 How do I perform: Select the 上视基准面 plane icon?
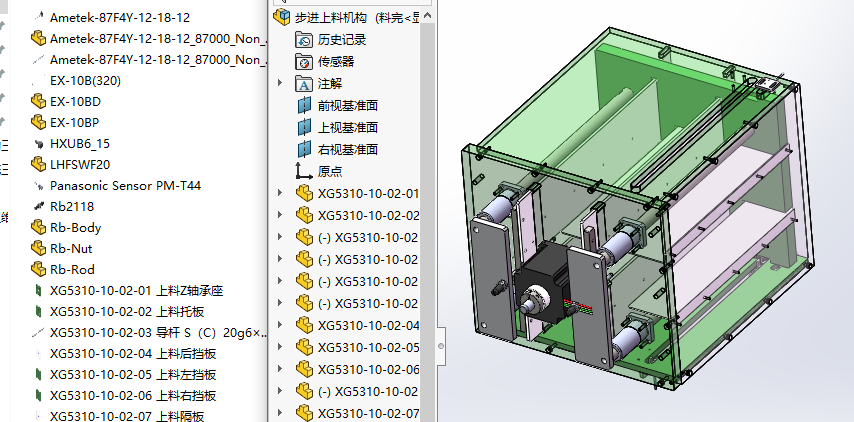coord(304,127)
